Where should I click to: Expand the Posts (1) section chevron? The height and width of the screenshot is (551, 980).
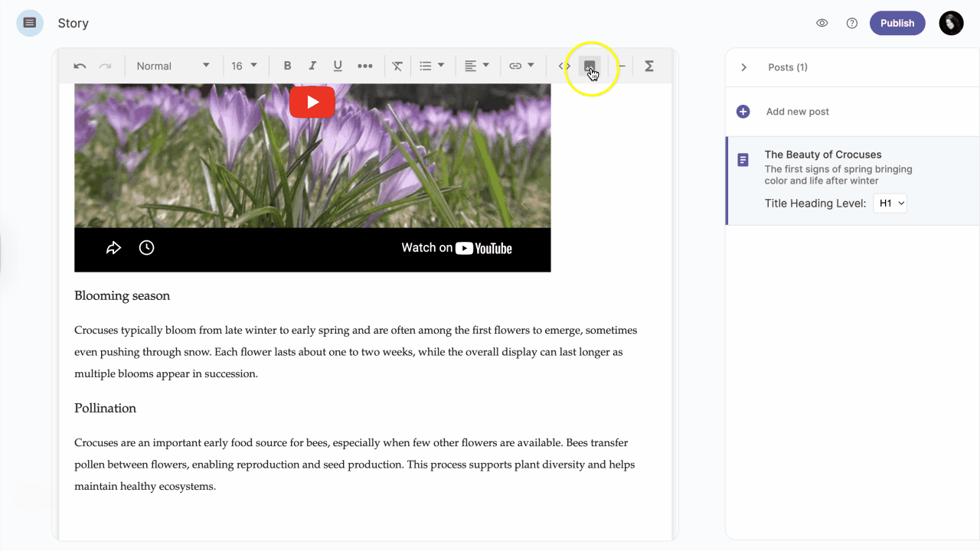[743, 67]
